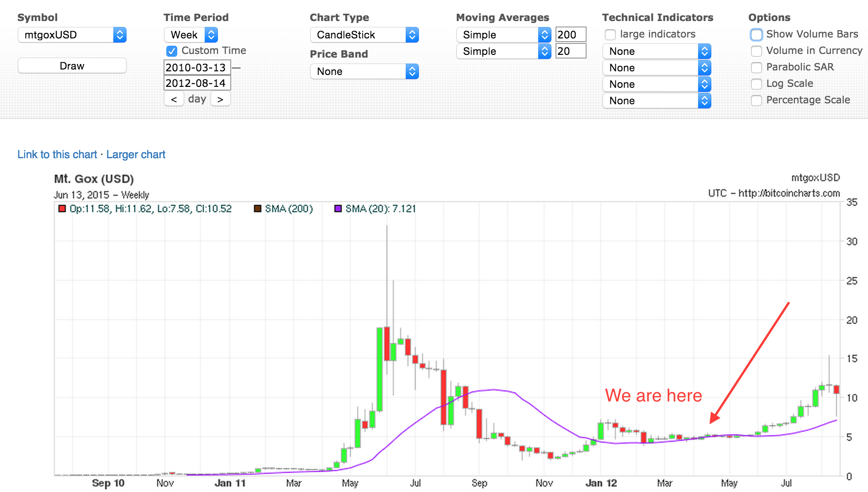The image size is (868, 492).
Task: Open the CandleStick chart type dropdown
Action: [365, 35]
